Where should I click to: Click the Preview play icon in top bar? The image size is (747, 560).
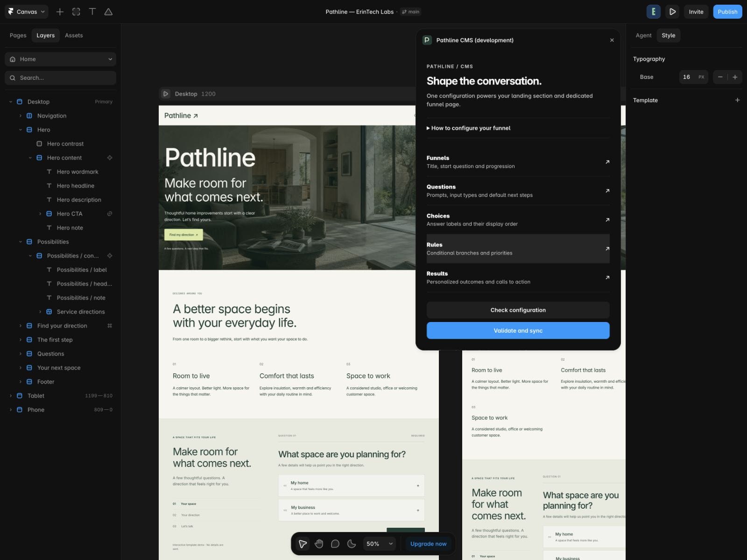coord(672,12)
